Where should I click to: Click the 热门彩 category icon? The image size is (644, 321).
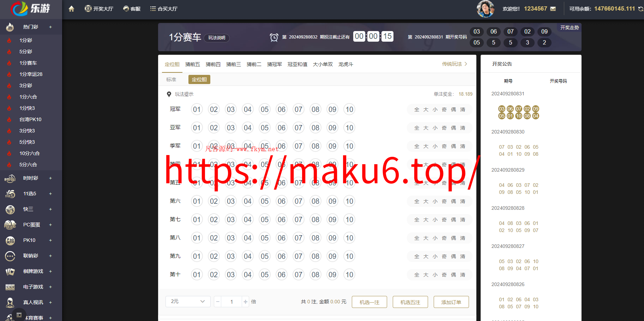(10, 27)
